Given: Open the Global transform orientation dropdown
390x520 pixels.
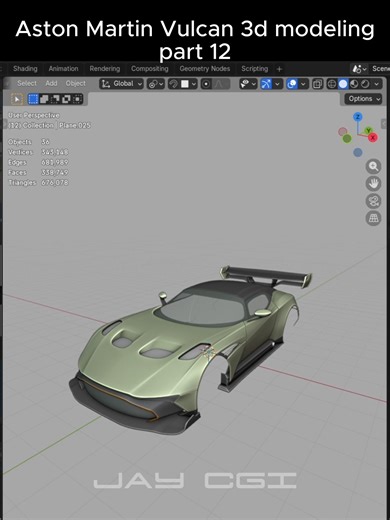Looking at the screenshot, I should tap(121, 84).
